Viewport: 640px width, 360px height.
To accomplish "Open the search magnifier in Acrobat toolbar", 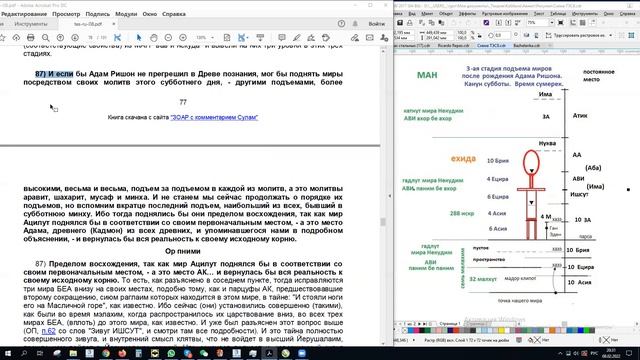I will (45, 38).
